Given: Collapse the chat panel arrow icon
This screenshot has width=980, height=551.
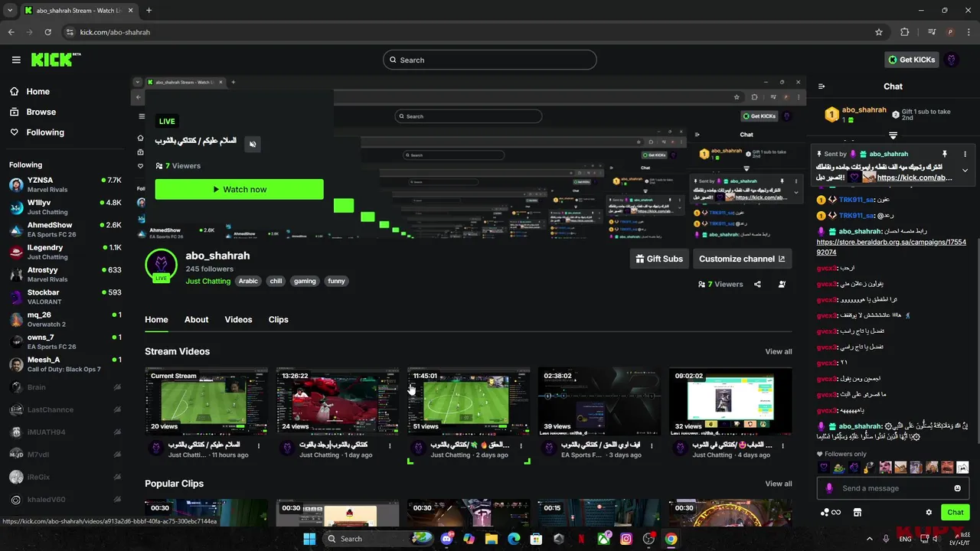Looking at the screenshot, I should coord(822,86).
